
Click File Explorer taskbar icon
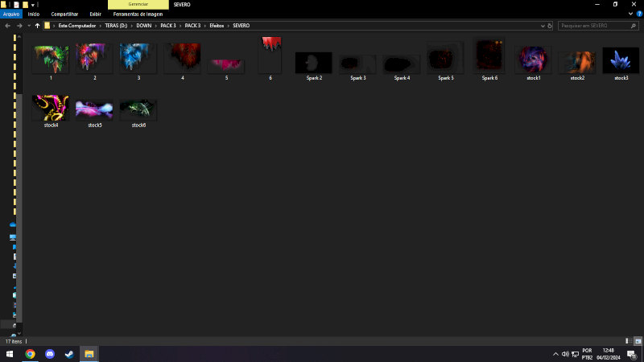pyautogui.click(x=89, y=354)
